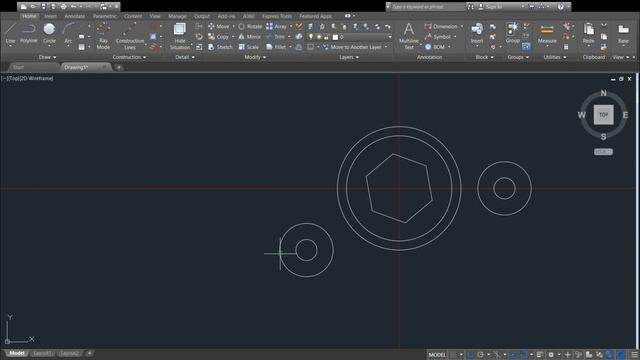Image resolution: width=640 pixels, height=360 pixels.
Task: Select the Array command
Action: [x=276, y=26]
